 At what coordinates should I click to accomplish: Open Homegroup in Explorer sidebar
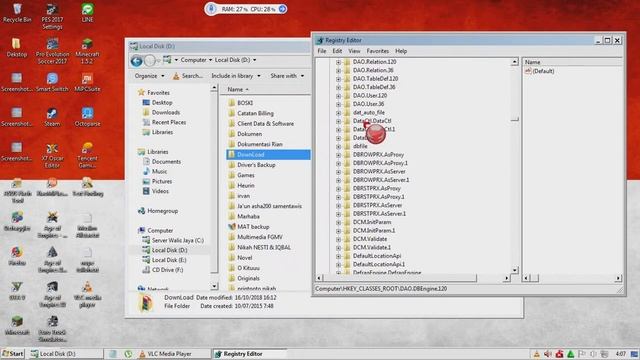[158, 211]
